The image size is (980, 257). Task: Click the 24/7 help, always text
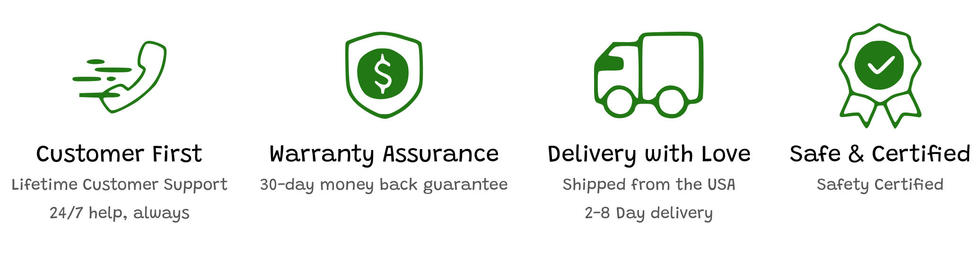119,213
